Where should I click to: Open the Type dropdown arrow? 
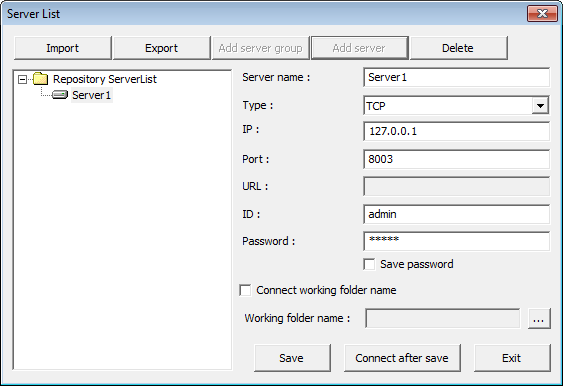pyautogui.click(x=540, y=106)
